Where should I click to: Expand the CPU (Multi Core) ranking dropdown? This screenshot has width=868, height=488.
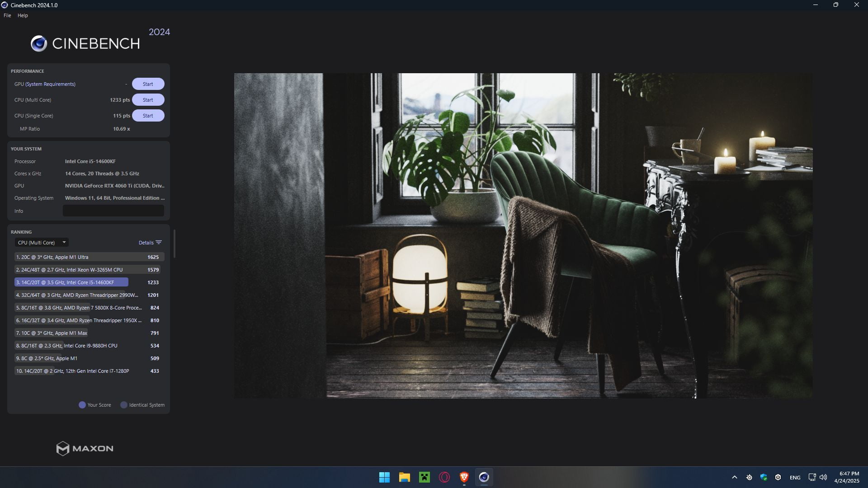pyautogui.click(x=42, y=243)
